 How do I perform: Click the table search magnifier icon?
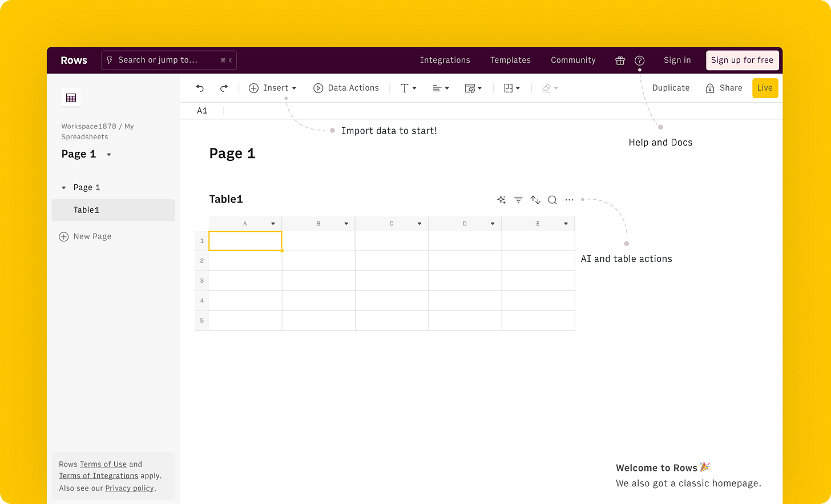[x=552, y=200]
